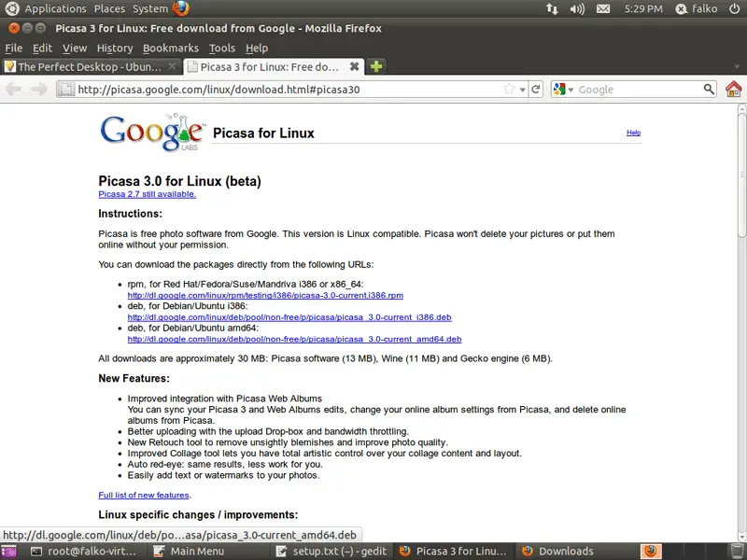Reload the current page
The image size is (747, 560).
pyautogui.click(x=536, y=89)
